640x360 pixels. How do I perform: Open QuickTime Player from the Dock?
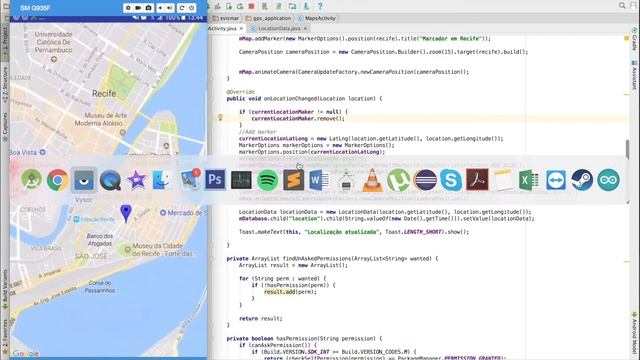110,180
